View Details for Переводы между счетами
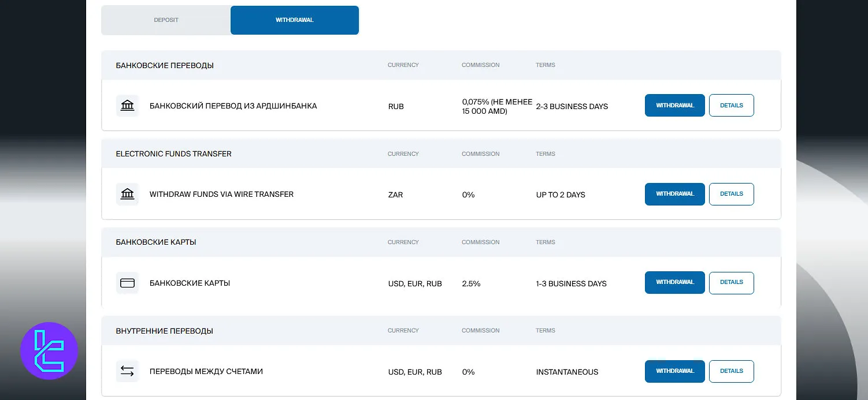 point(731,371)
